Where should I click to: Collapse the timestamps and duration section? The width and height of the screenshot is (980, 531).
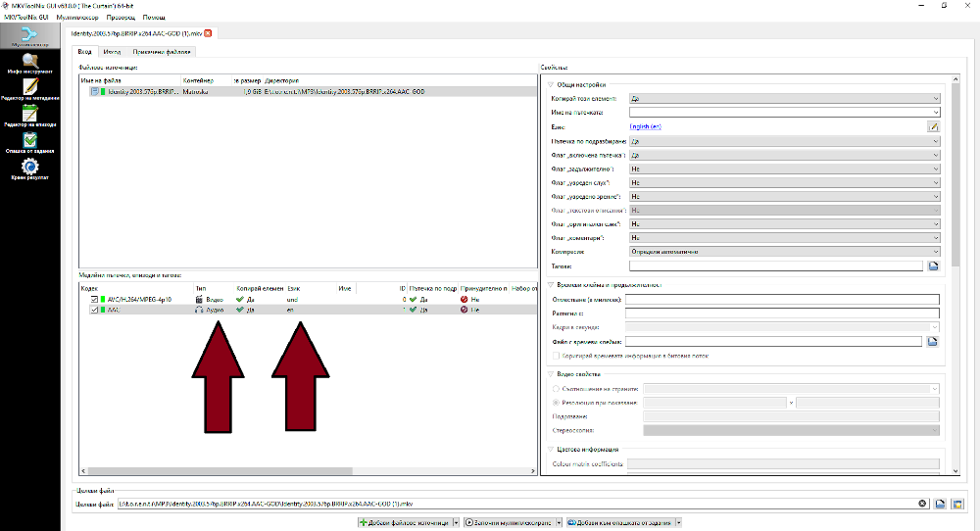tap(551, 285)
